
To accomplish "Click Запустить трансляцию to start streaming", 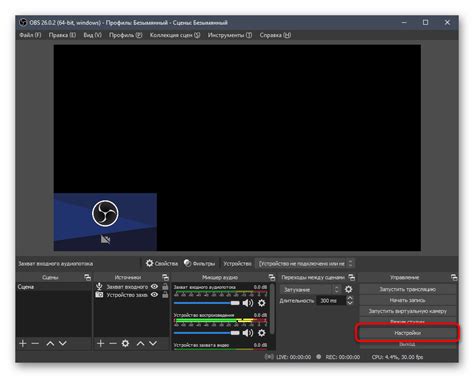I will point(408,289).
